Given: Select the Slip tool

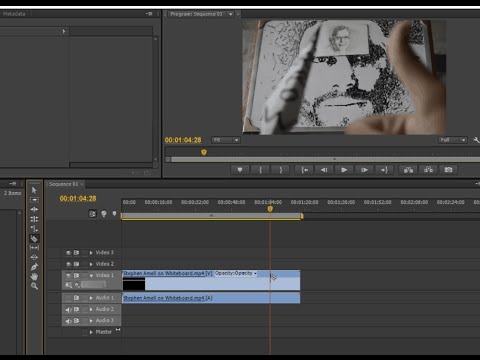Looking at the screenshot, I should pos(34,248).
